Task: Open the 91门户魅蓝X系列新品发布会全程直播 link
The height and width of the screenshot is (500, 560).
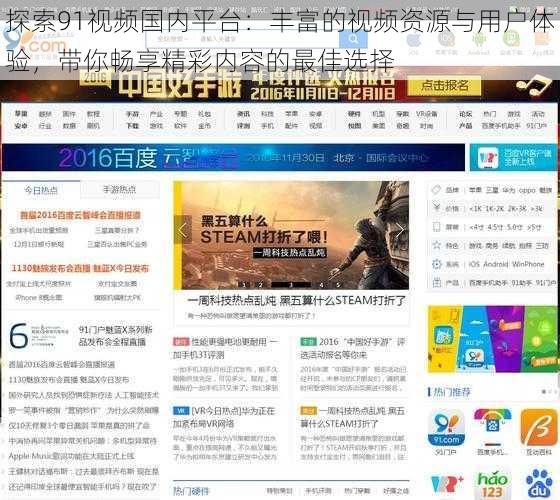Action: tap(115, 336)
